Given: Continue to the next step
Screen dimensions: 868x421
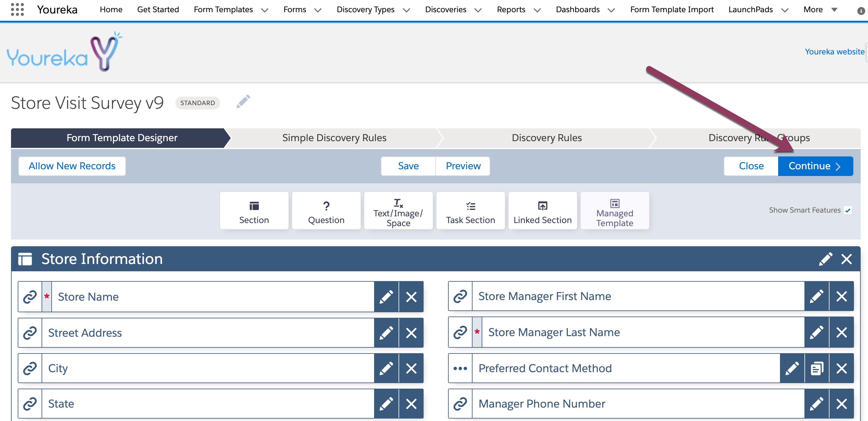Looking at the screenshot, I should [815, 166].
